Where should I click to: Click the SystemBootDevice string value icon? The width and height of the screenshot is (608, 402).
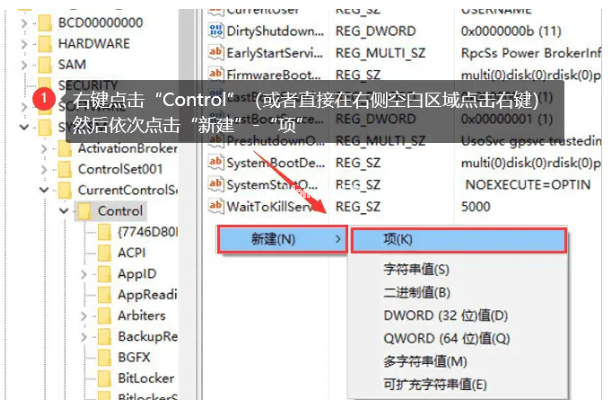pos(215,162)
